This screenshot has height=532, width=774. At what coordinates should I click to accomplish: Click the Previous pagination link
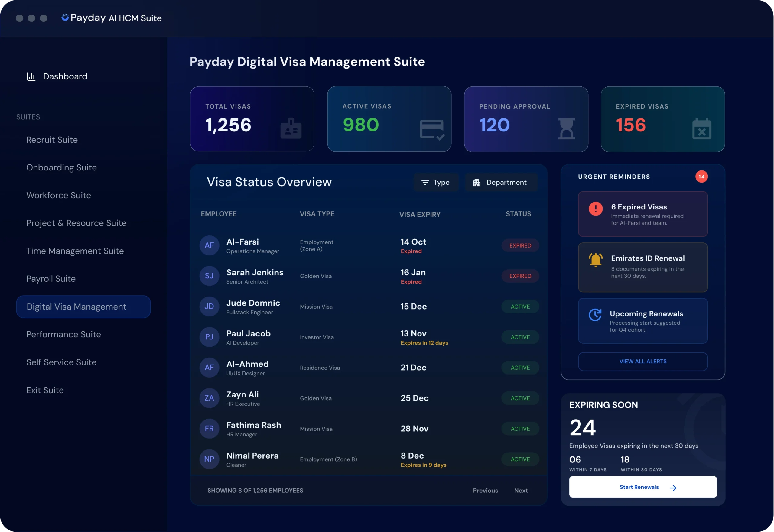(485, 490)
